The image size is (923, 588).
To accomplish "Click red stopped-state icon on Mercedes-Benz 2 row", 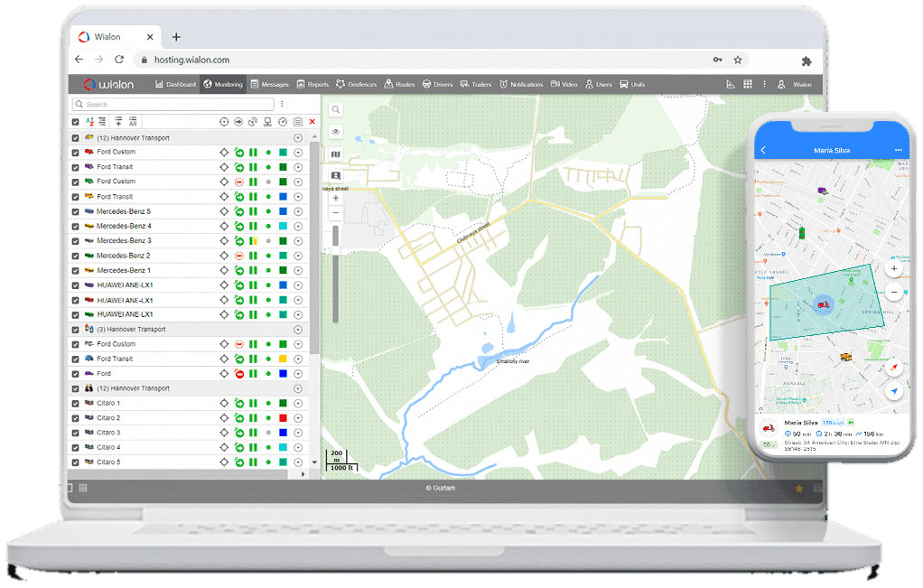I will (x=239, y=256).
